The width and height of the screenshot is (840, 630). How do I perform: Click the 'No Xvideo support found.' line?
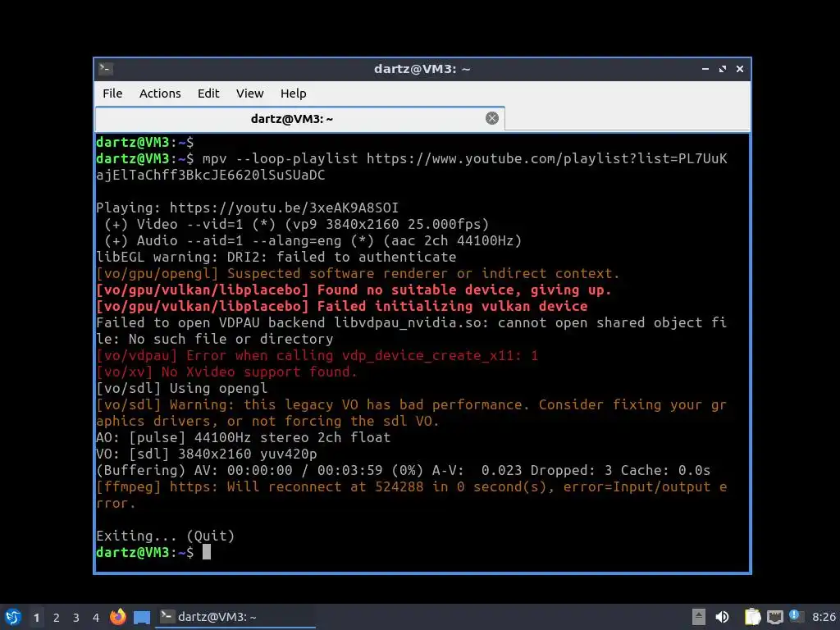(226, 372)
